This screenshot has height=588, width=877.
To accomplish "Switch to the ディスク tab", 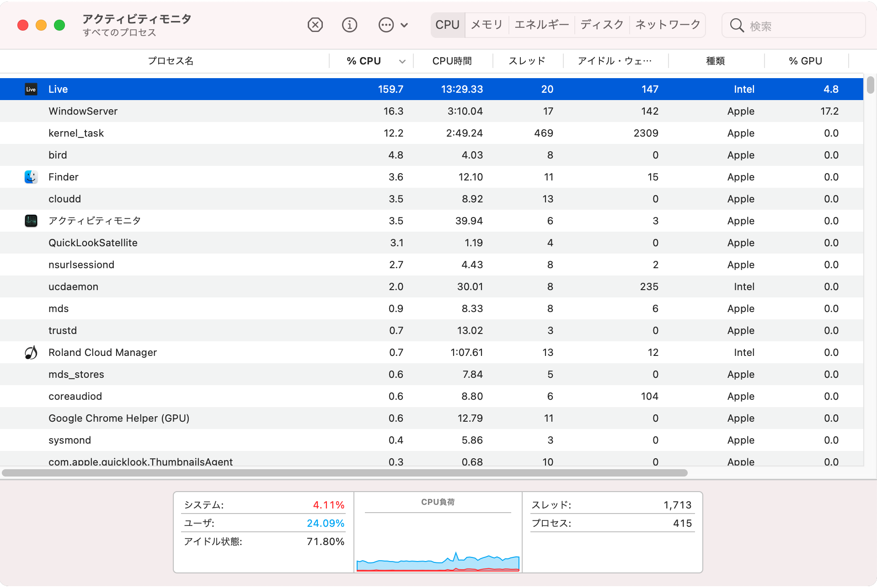I will [x=602, y=25].
